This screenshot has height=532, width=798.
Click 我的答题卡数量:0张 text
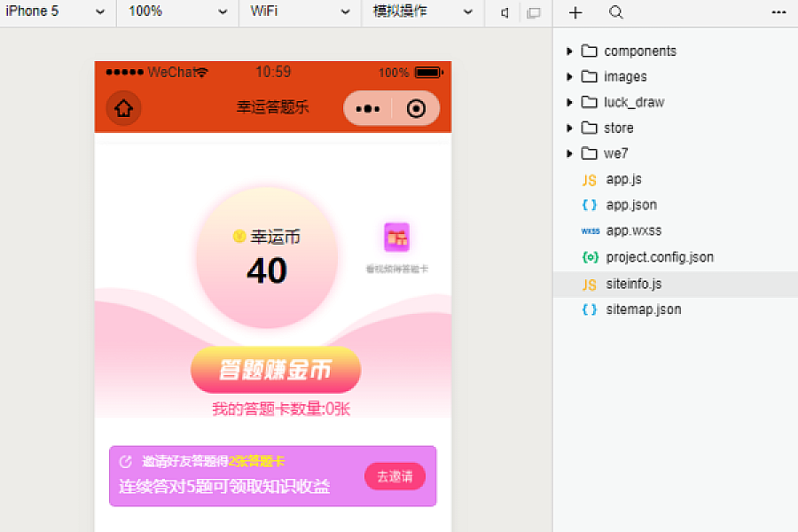(281, 408)
